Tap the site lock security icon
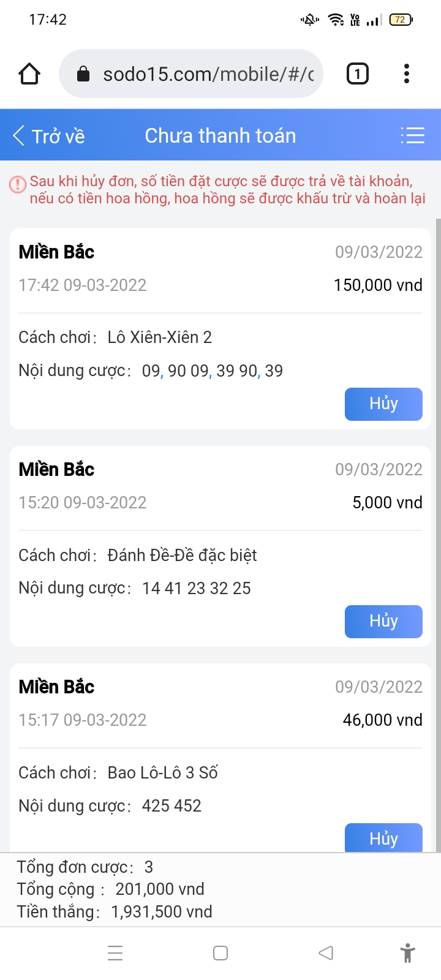This screenshot has height=980, width=441. pyautogui.click(x=83, y=75)
